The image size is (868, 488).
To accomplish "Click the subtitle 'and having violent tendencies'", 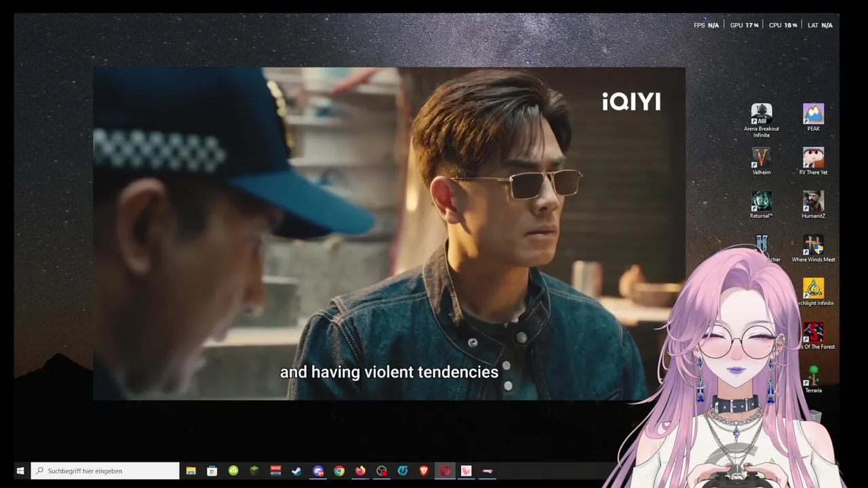I will [x=389, y=372].
